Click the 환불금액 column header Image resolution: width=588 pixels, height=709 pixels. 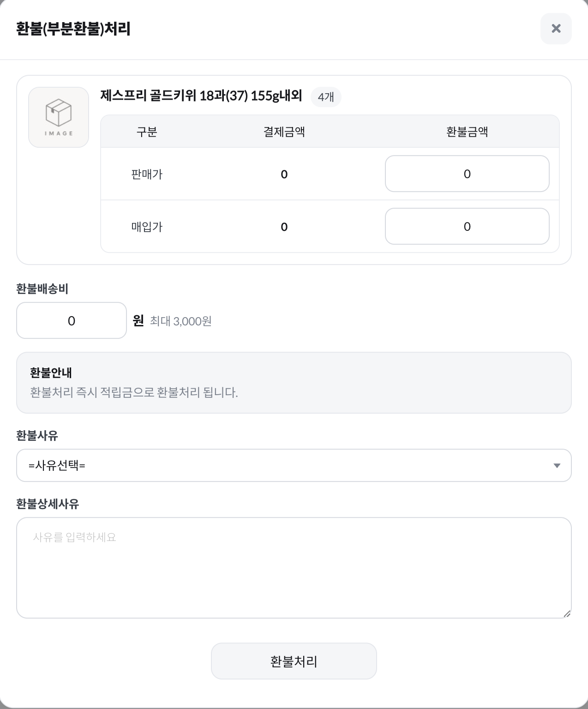pyautogui.click(x=467, y=132)
